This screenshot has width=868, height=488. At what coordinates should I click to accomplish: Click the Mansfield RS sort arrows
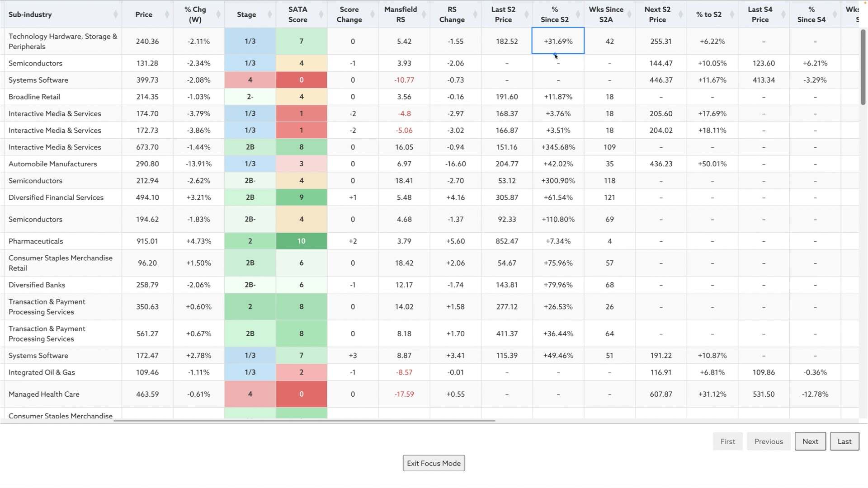424,14
